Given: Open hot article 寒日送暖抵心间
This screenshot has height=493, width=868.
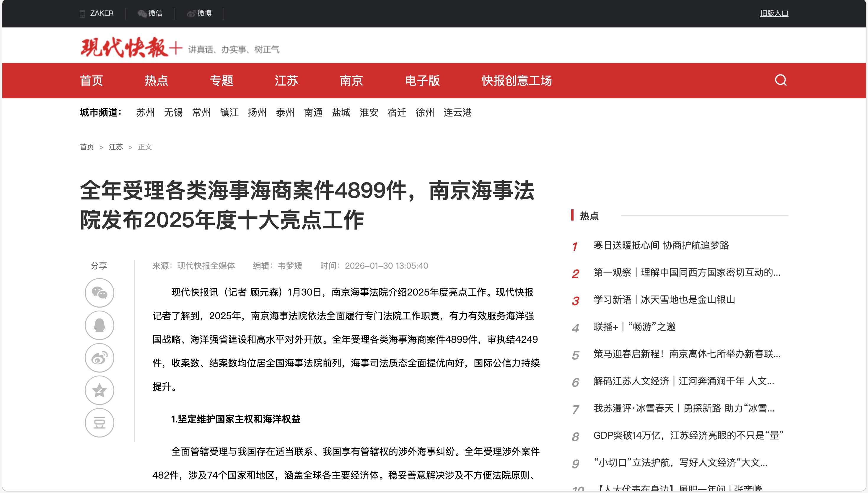Looking at the screenshot, I should click(661, 245).
